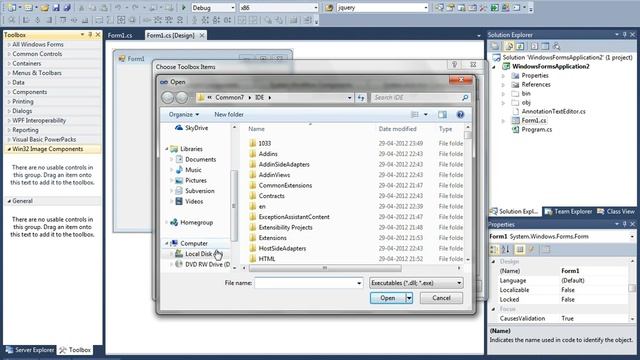Open the x86 platform dropdown
The height and width of the screenshot is (360, 640).
point(315,8)
